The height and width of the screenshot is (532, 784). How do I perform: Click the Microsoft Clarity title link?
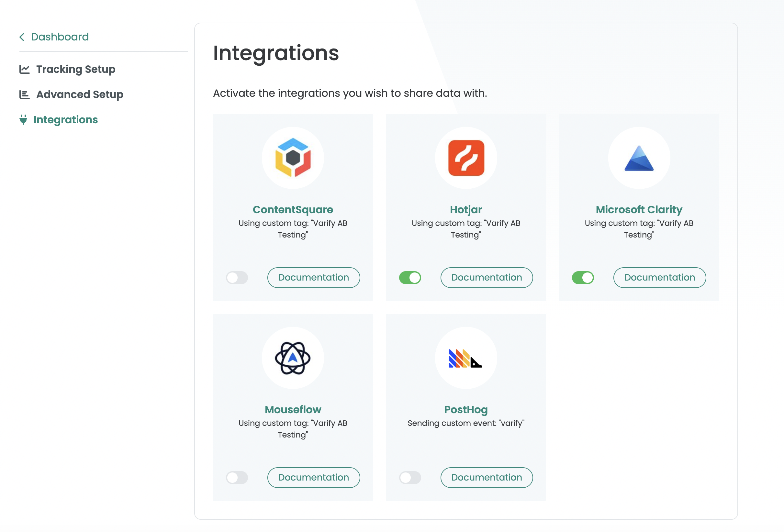pos(639,209)
